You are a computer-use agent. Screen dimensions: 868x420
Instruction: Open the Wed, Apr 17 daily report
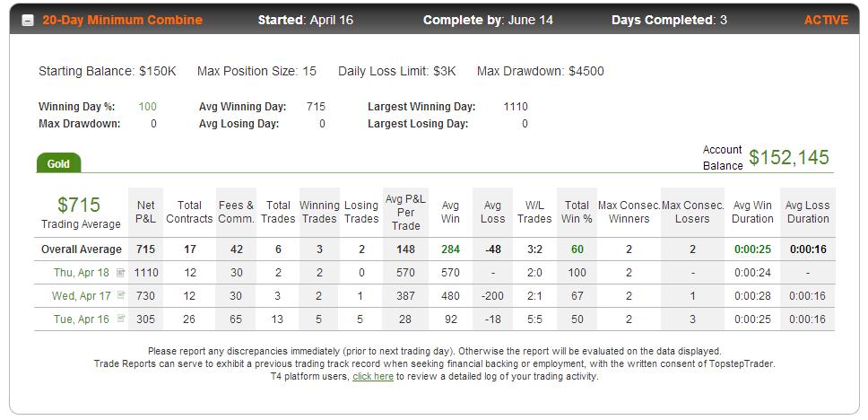[x=82, y=296]
